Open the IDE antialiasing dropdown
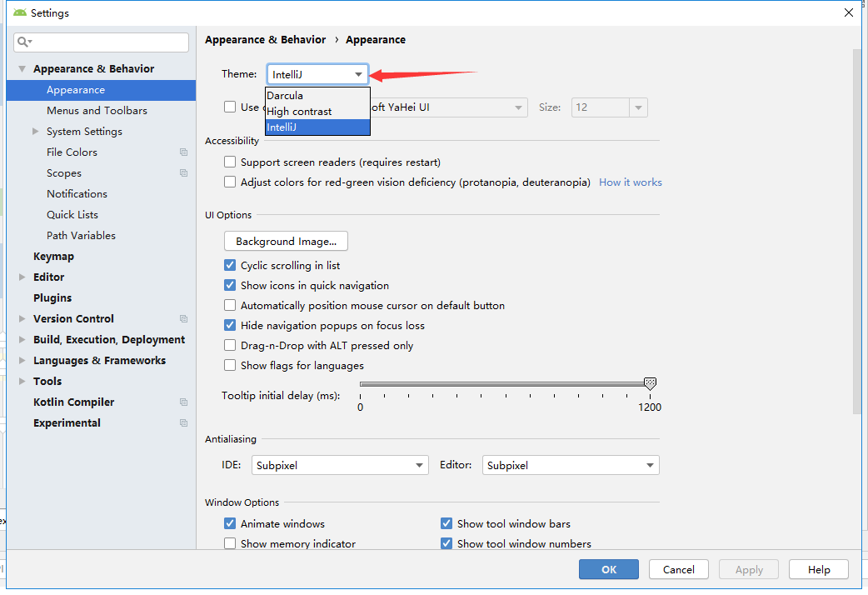Screen dimensions: 868x595 click(x=340, y=465)
